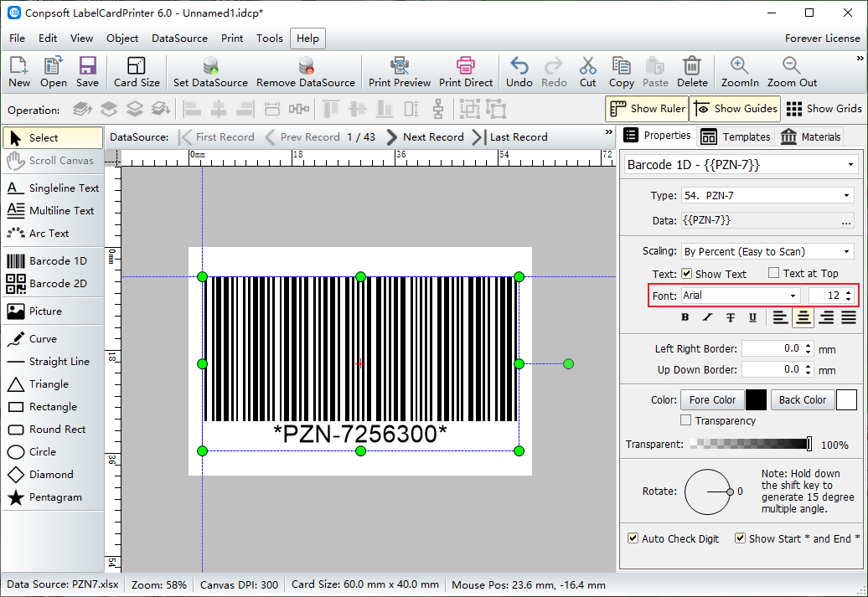Toggle Show Start * and End * checkbox
The height and width of the screenshot is (597, 868).
[x=740, y=538]
